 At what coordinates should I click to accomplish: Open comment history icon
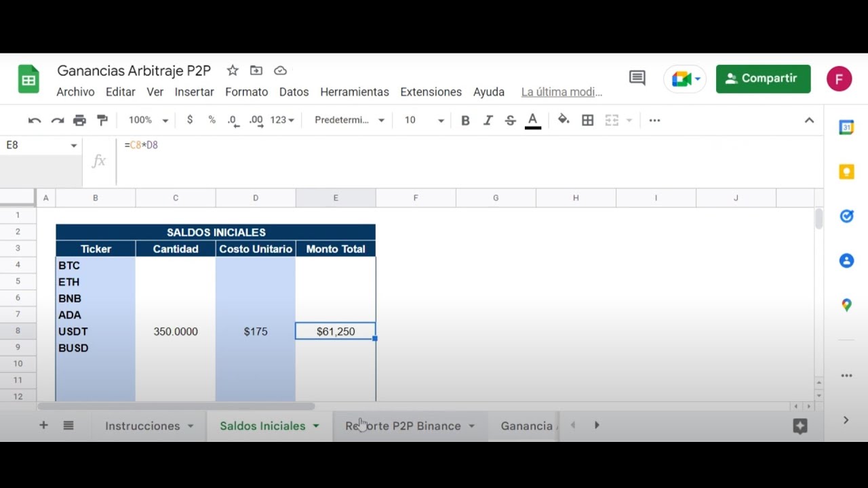tap(637, 78)
